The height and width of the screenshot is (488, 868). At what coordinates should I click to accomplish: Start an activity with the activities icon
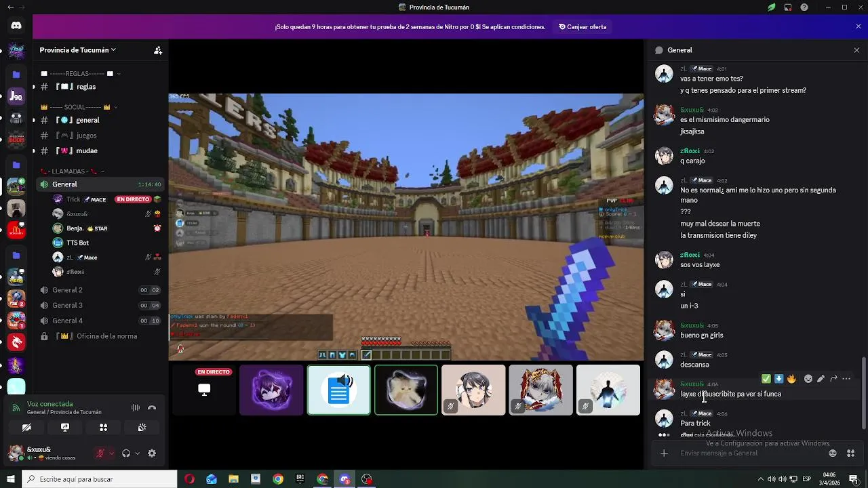tap(103, 428)
